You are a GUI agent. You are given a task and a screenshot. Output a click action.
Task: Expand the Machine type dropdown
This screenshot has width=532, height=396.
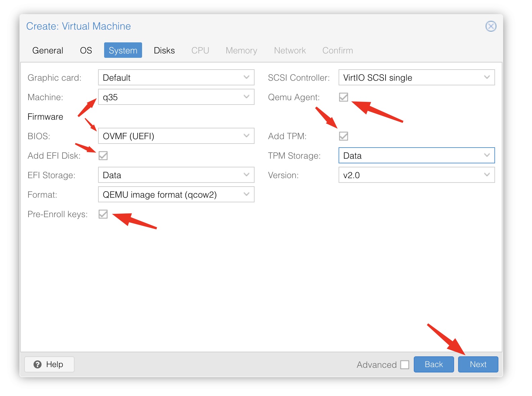(x=176, y=97)
